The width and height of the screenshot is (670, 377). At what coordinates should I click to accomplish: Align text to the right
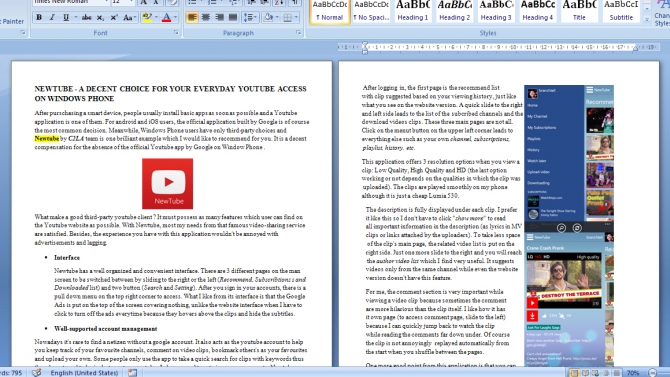(219, 18)
